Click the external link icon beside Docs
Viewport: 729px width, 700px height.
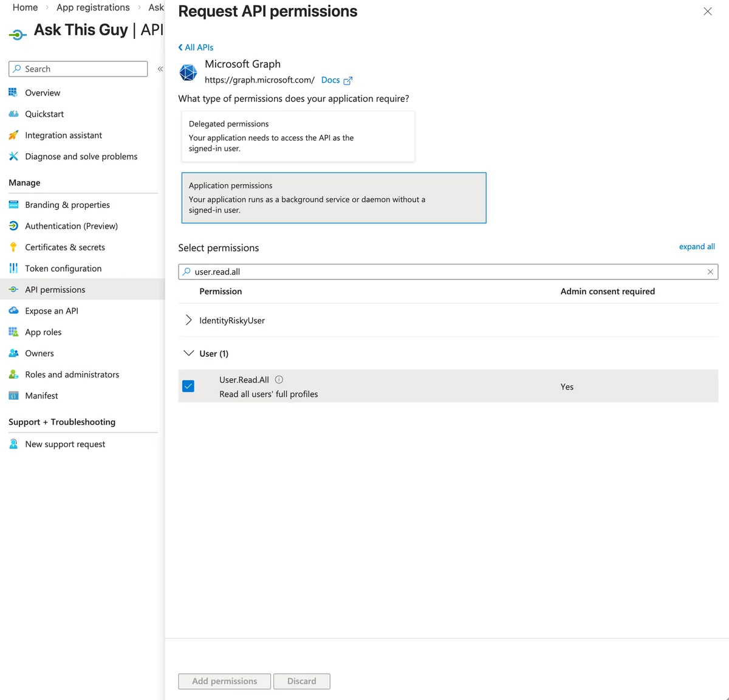(x=348, y=80)
